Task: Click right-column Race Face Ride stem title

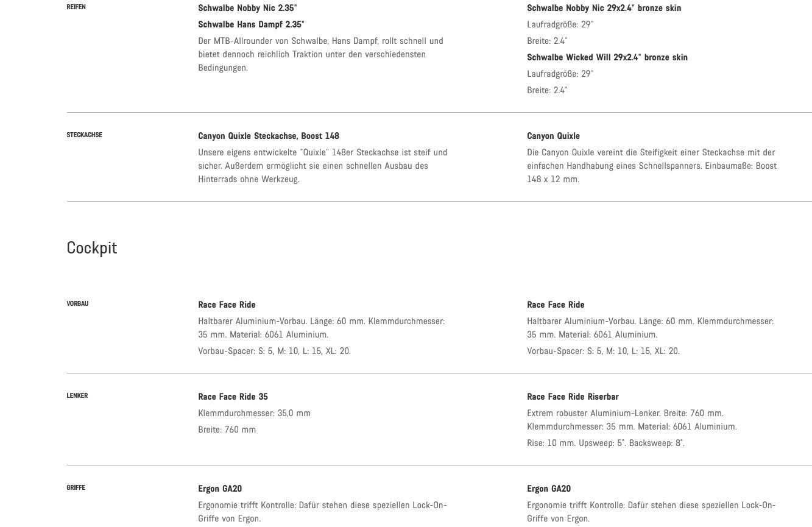Action: coord(556,305)
